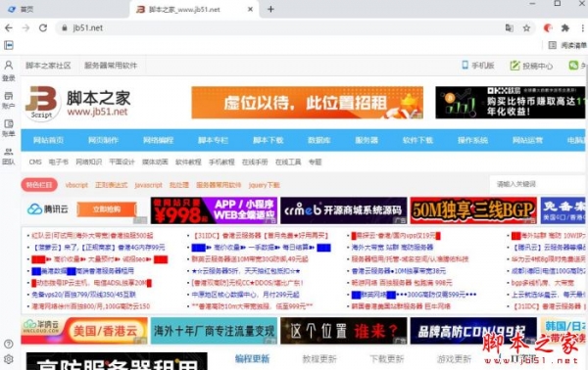Open the 平面设计 sub-navigation link

click(x=122, y=162)
